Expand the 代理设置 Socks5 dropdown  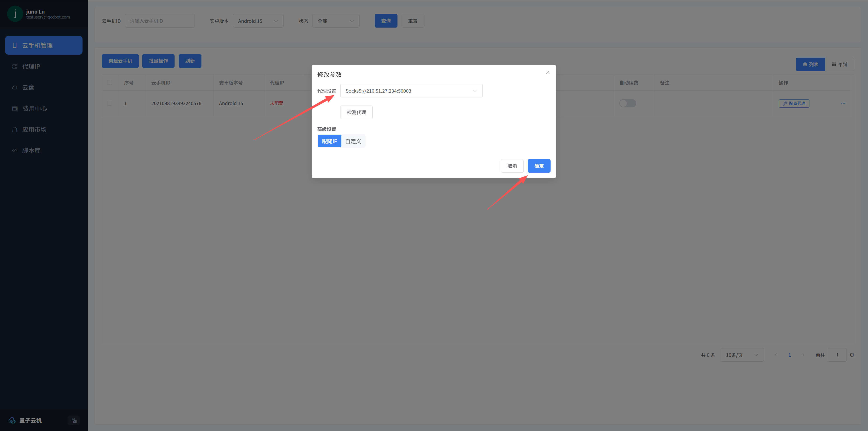point(411,91)
